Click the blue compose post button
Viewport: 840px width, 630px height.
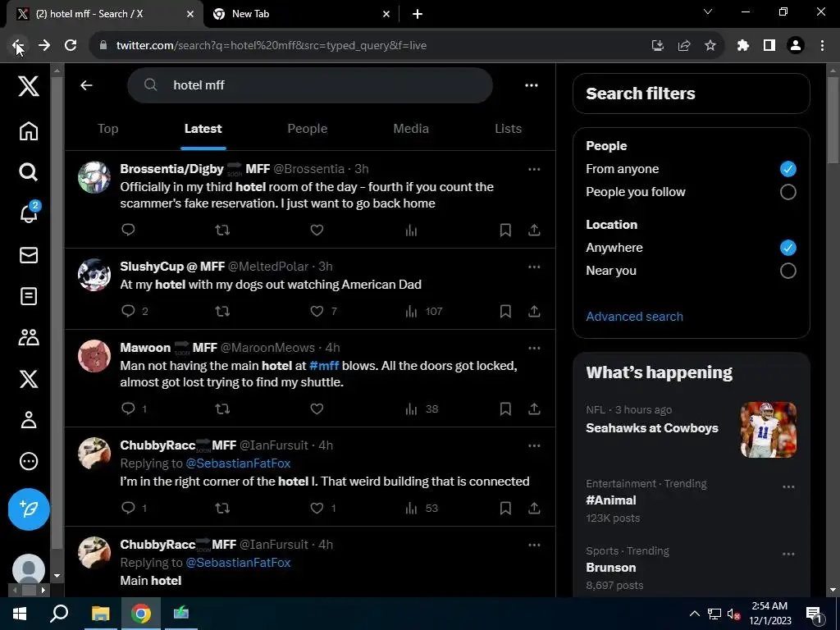coord(29,509)
